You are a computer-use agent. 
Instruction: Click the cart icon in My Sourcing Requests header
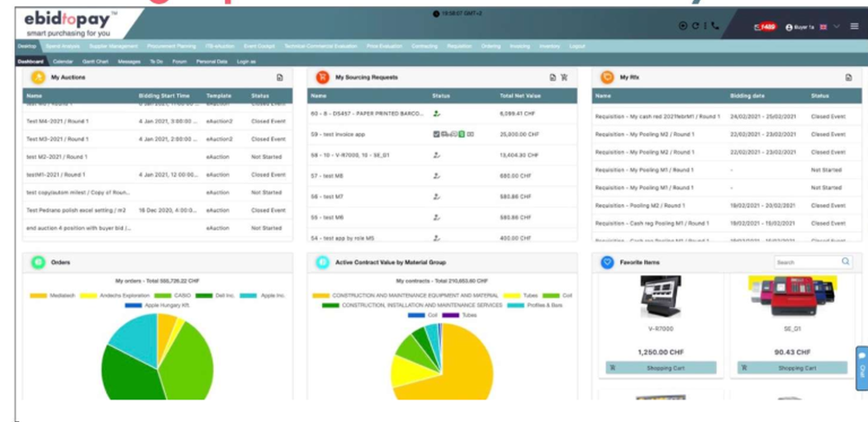click(x=564, y=77)
